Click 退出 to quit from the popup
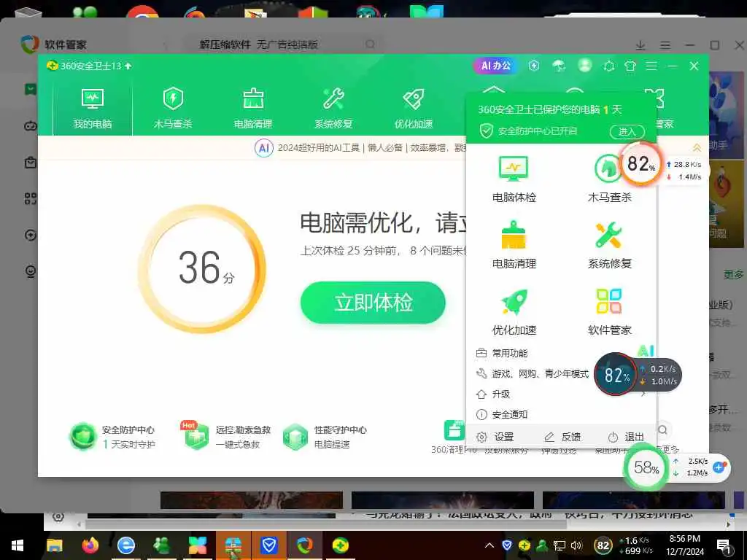 (626, 437)
